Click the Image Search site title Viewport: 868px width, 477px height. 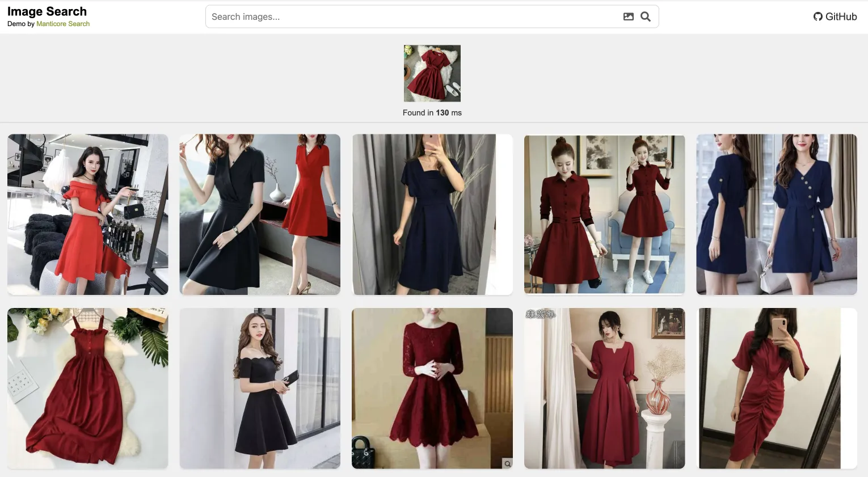coord(47,11)
